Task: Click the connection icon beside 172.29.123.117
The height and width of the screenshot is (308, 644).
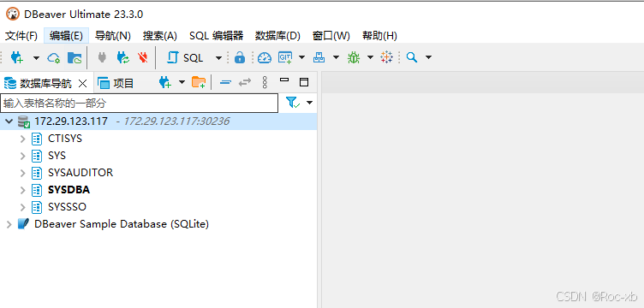Action: pyautogui.click(x=24, y=121)
